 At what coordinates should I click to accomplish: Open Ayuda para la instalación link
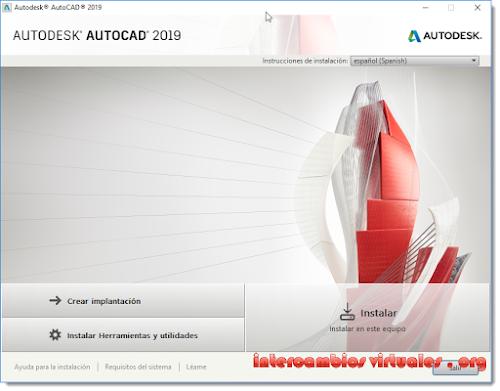(52, 367)
